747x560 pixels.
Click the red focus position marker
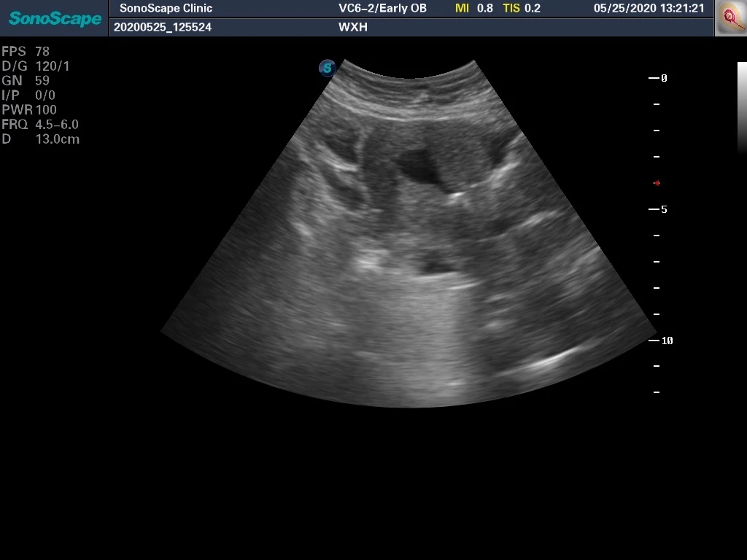click(x=657, y=183)
